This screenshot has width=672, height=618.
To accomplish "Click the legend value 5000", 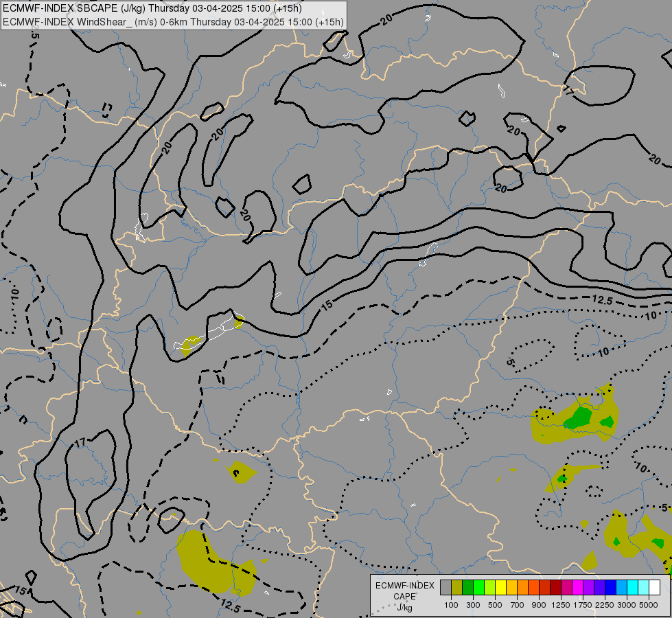I will click(649, 605).
